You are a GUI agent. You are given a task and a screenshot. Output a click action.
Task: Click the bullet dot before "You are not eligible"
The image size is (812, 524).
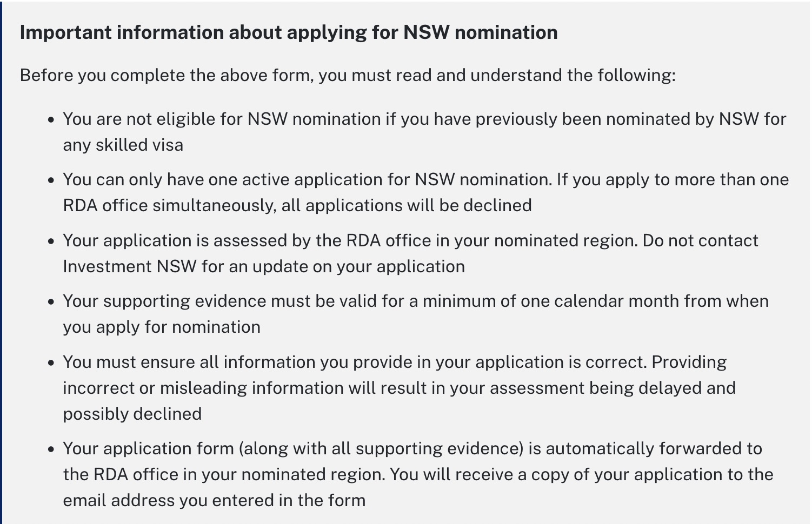point(51,119)
